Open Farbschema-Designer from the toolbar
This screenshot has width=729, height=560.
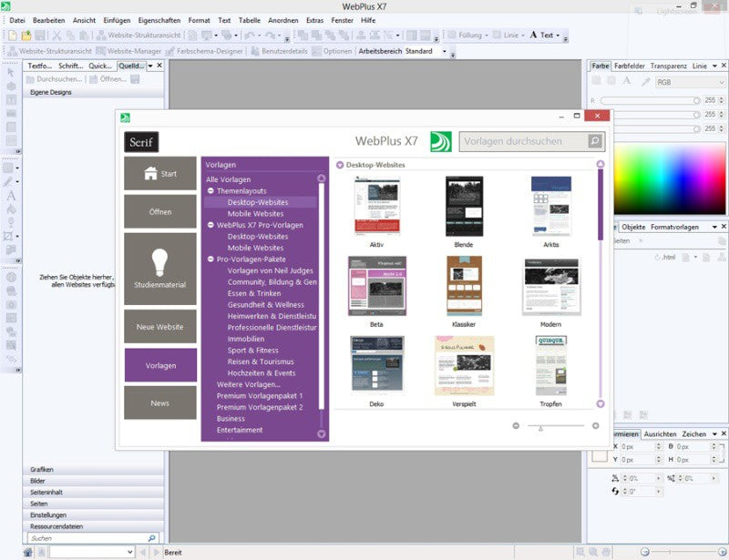[204, 51]
